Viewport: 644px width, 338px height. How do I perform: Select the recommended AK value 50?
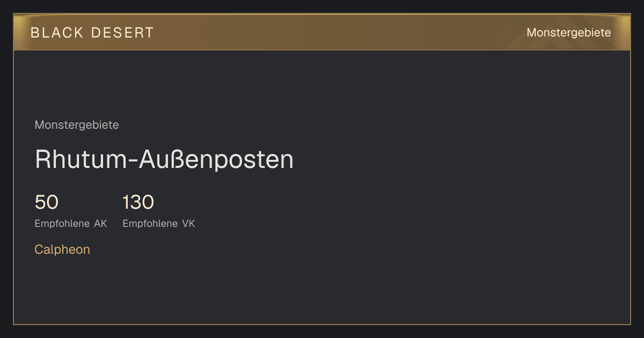[46, 202]
